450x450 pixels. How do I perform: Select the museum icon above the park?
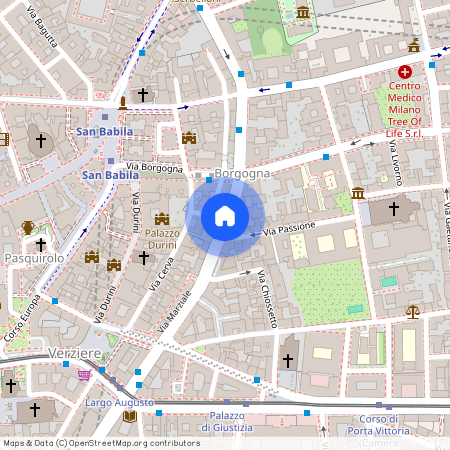point(303,13)
